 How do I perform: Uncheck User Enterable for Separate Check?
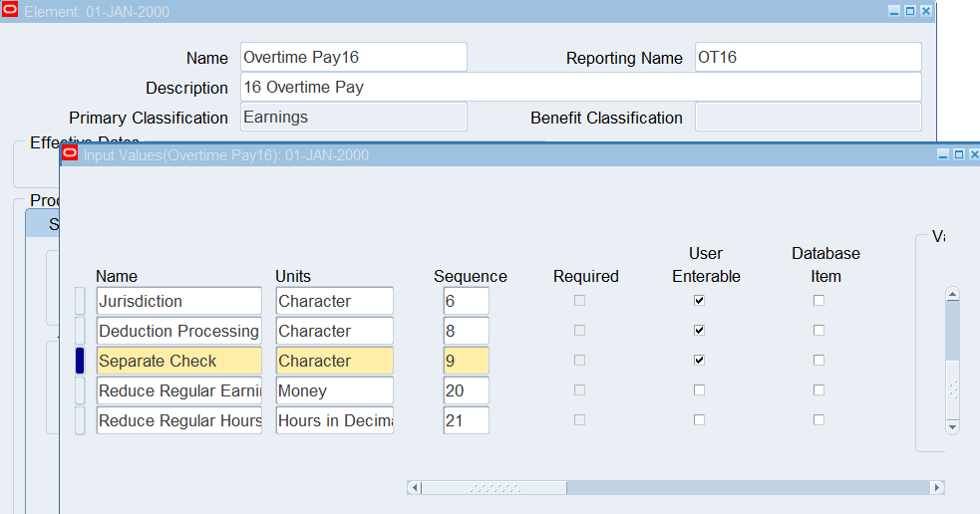(x=699, y=361)
